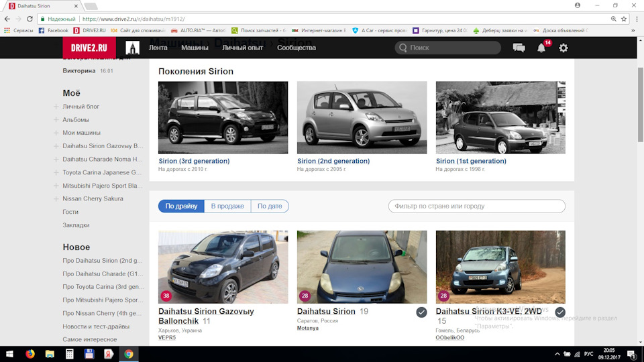Viewport: 644px width, 362px height.
Task: Expand plus next to Личный блог
Action: [56, 107]
